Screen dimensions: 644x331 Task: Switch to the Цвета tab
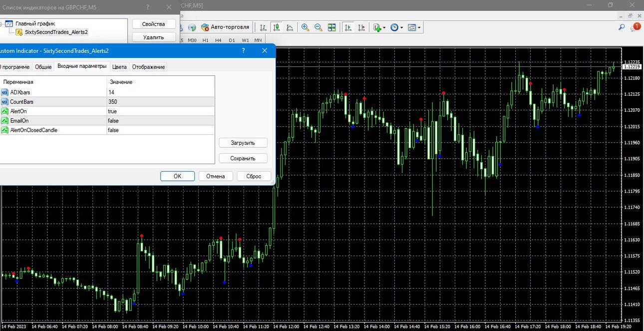pyautogui.click(x=119, y=67)
